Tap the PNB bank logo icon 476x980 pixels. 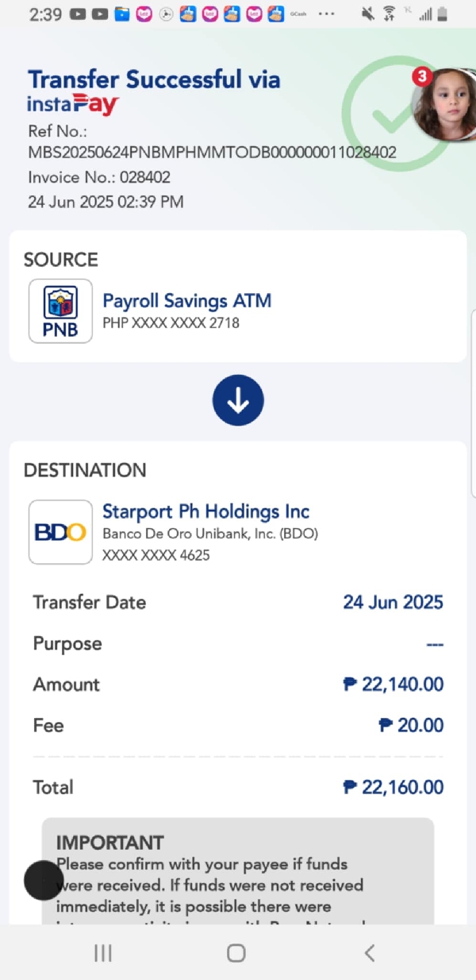[60, 311]
